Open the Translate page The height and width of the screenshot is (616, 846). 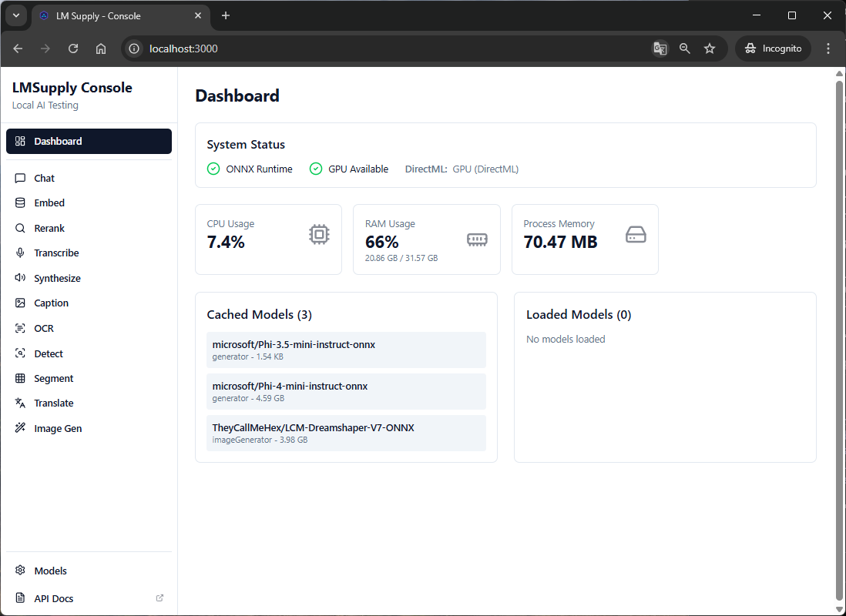coord(89,403)
